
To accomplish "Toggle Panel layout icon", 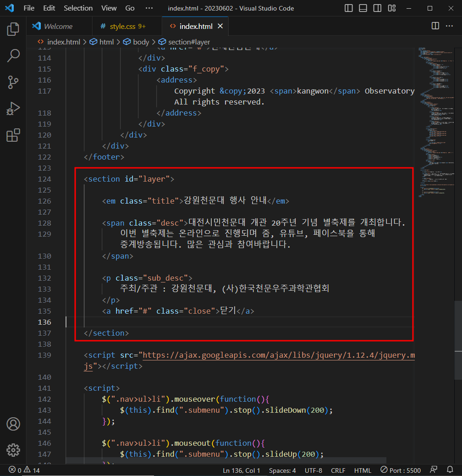I will pyautogui.click(x=363, y=8).
